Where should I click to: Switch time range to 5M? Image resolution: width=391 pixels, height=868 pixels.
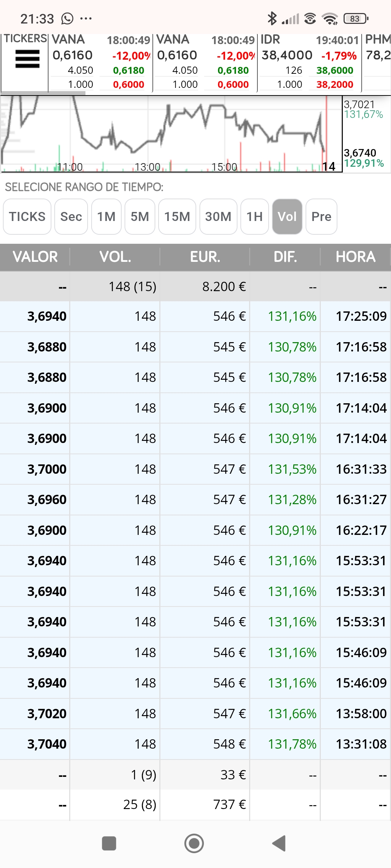pos(140,217)
